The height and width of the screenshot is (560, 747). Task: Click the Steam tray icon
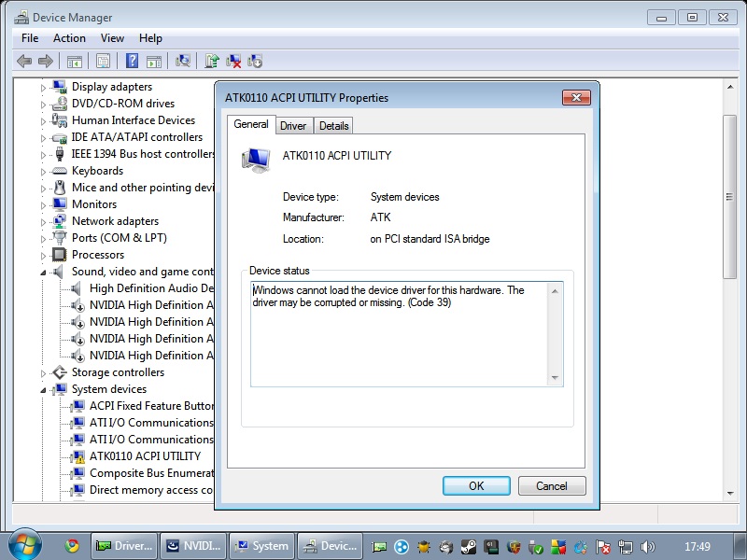click(469, 547)
